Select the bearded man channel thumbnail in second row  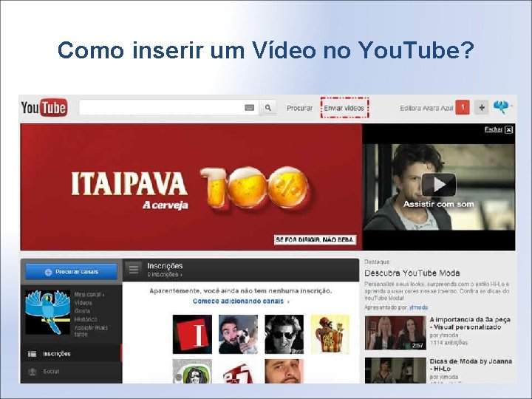pos(284,372)
